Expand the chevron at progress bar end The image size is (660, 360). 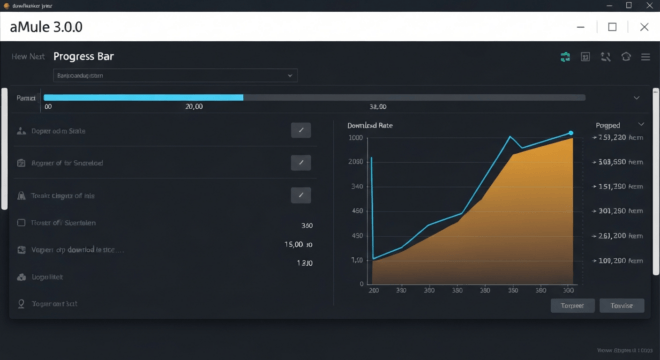636,98
